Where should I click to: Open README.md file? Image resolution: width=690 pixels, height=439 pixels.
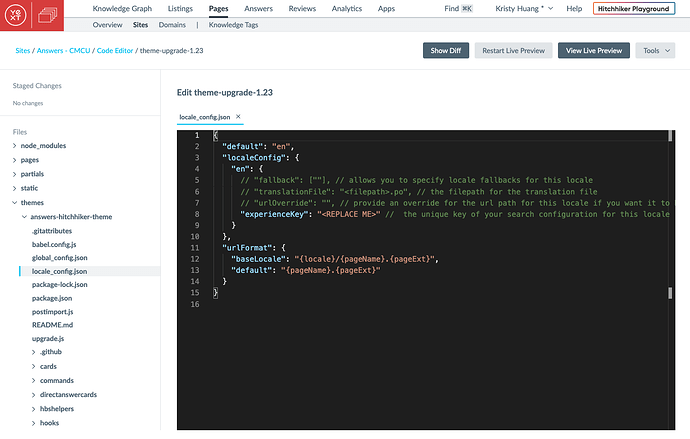tap(52, 325)
